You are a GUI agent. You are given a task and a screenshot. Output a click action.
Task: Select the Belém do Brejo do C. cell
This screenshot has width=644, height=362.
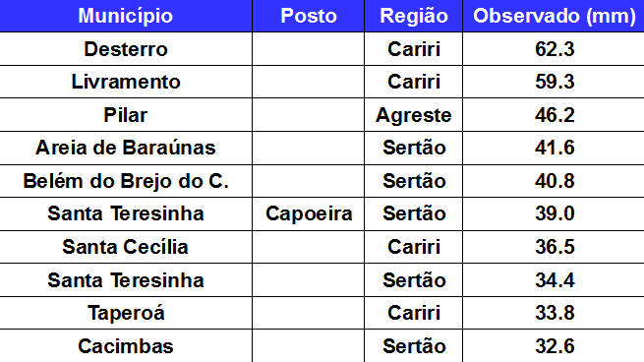tap(126, 181)
